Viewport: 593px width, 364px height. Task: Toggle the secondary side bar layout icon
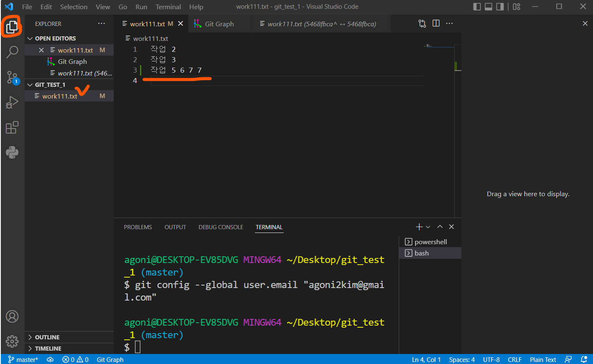500,7
